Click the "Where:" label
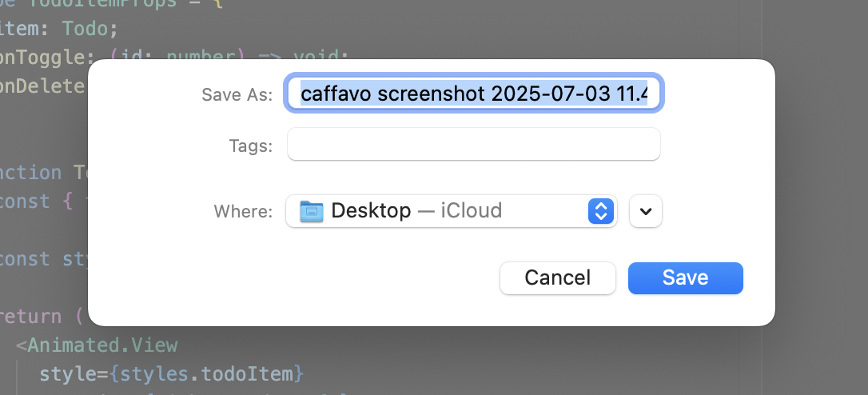The height and width of the screenshot is (395, 868). 243,212
